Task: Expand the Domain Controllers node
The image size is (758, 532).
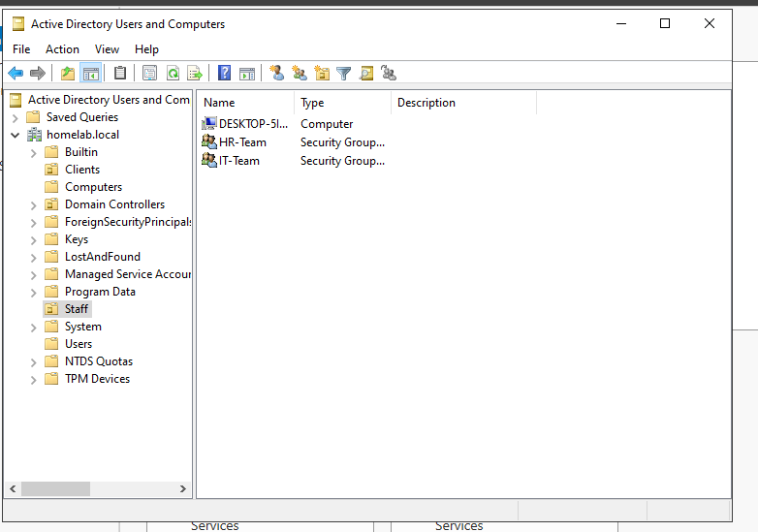Action: click(34, 204)
